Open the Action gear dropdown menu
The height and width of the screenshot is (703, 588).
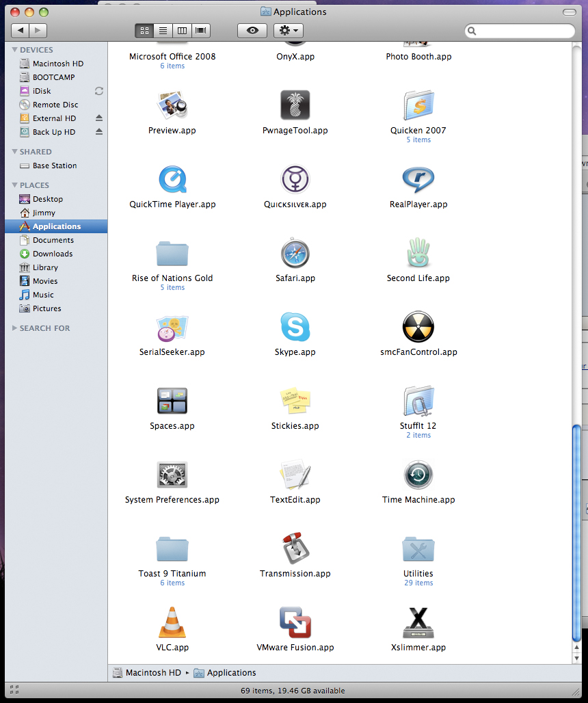(289, 31)
